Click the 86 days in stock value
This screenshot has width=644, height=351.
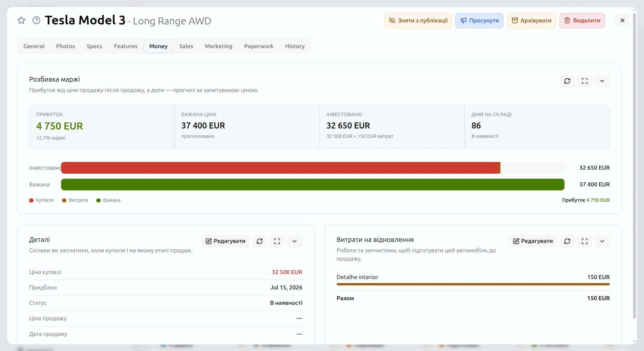click(476, 125)
